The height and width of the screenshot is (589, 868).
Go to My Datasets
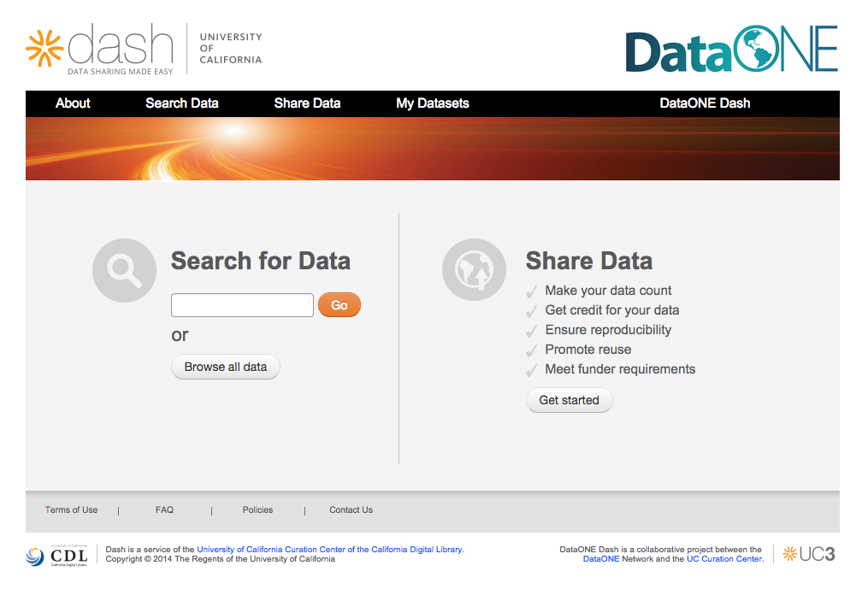click(x=433, y=103)
